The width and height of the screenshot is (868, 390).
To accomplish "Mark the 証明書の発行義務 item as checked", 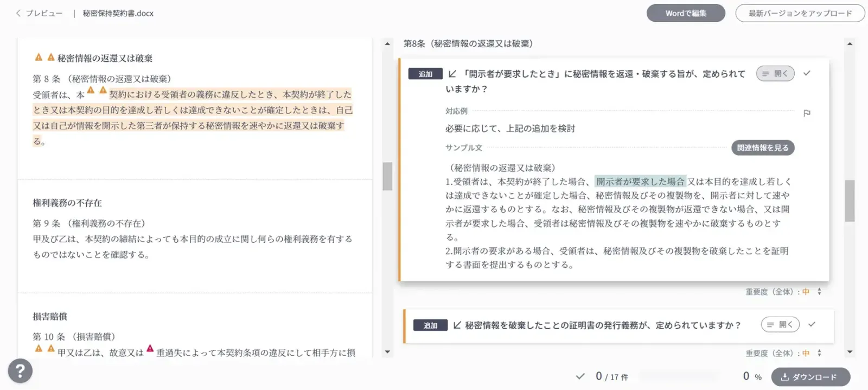I will [812, 325].
